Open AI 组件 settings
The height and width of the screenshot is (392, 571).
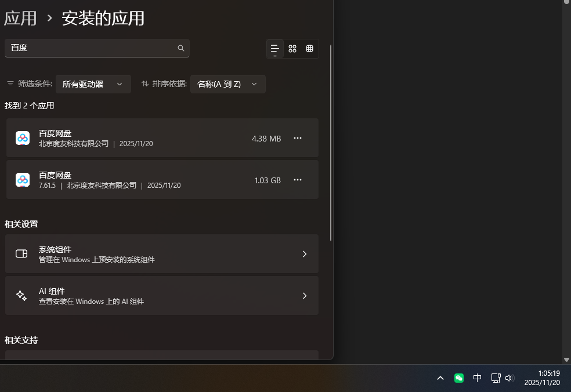(162, 296)
